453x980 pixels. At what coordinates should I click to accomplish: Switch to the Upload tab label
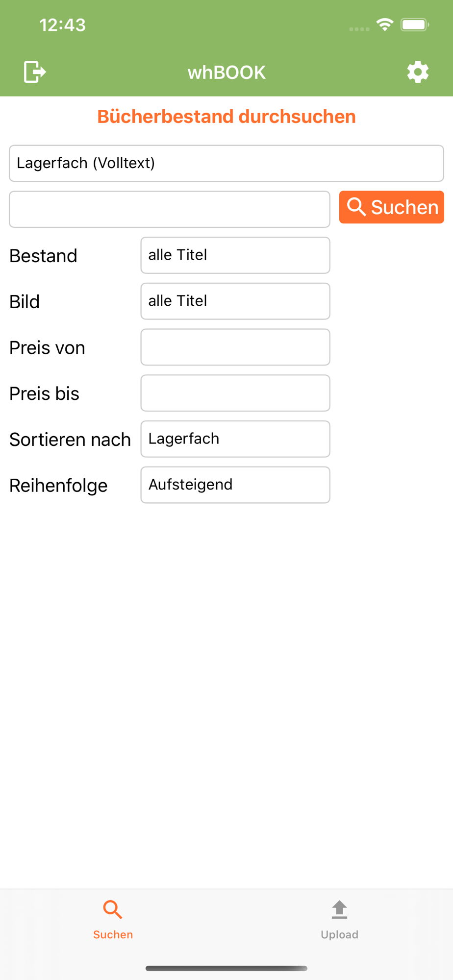pyautogui.click(x=339, y=934)
